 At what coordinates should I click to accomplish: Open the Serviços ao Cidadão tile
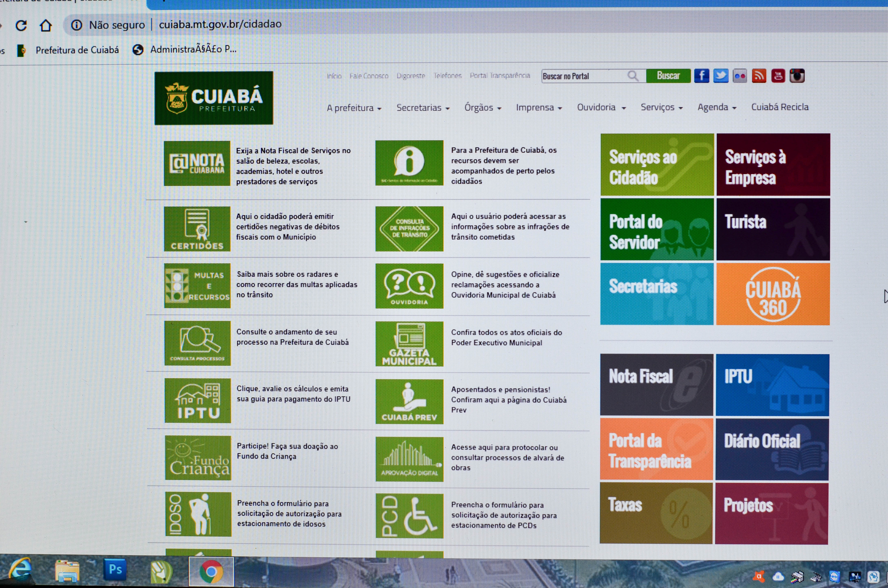tap(657, 165)
